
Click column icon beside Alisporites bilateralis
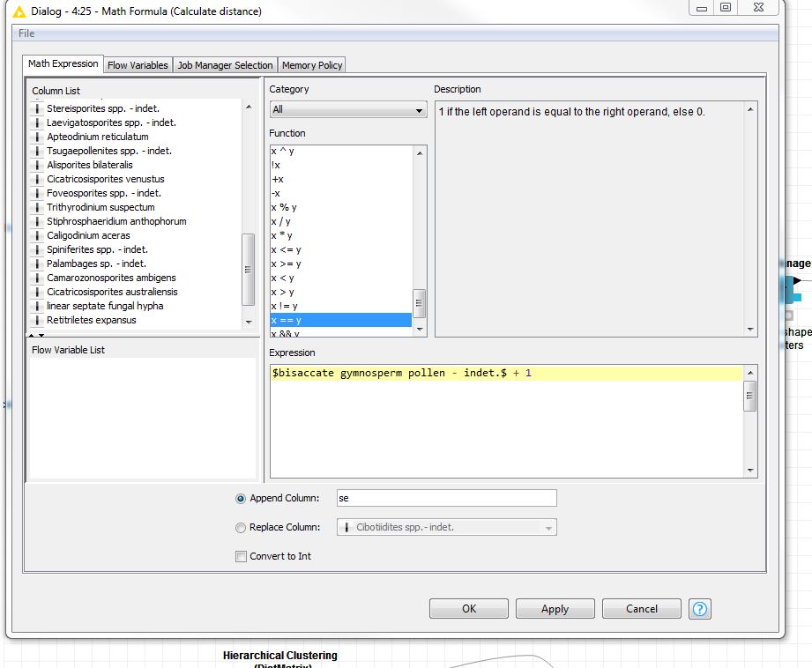[37, 165]
